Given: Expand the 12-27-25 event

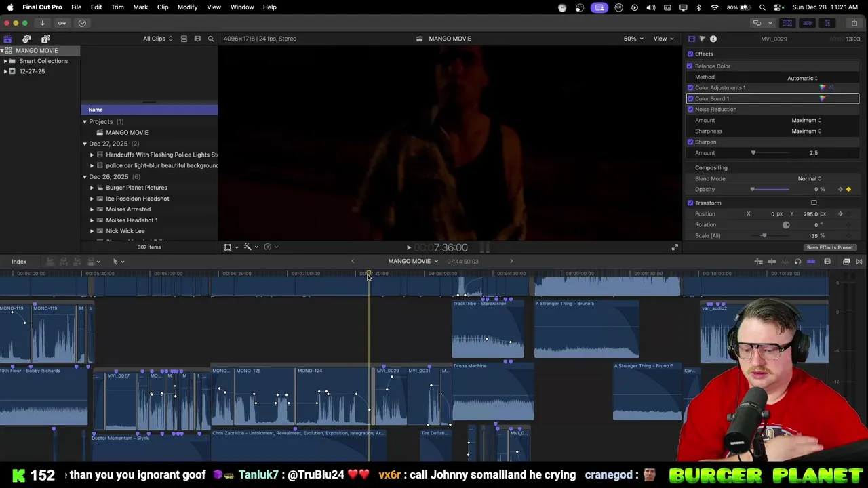Looking at the screenshot, I should tap(5, 71).
